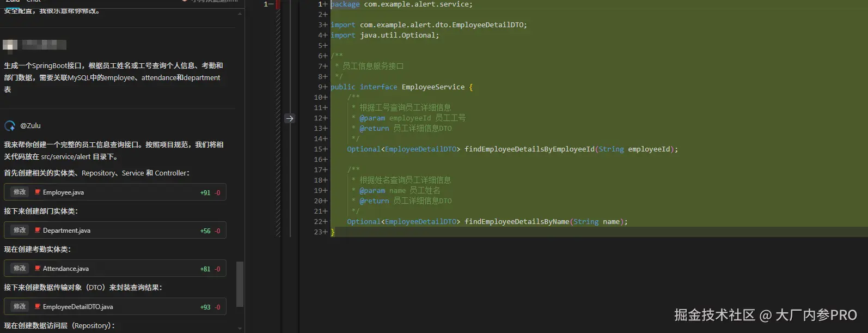Click the 接下来创建部门实体类 line
868x333 pixels.
pos(41,211)
